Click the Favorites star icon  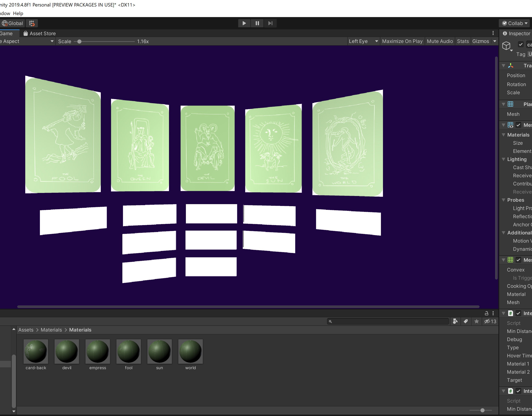(476, 321)
